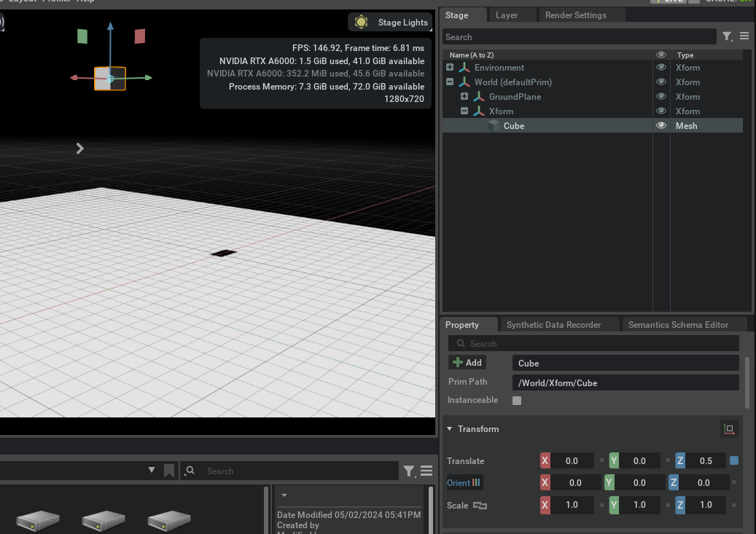Click the Transform offset mode icon
Image resolution: width=756 pixels, height=534 pixels.
(728, 429)
